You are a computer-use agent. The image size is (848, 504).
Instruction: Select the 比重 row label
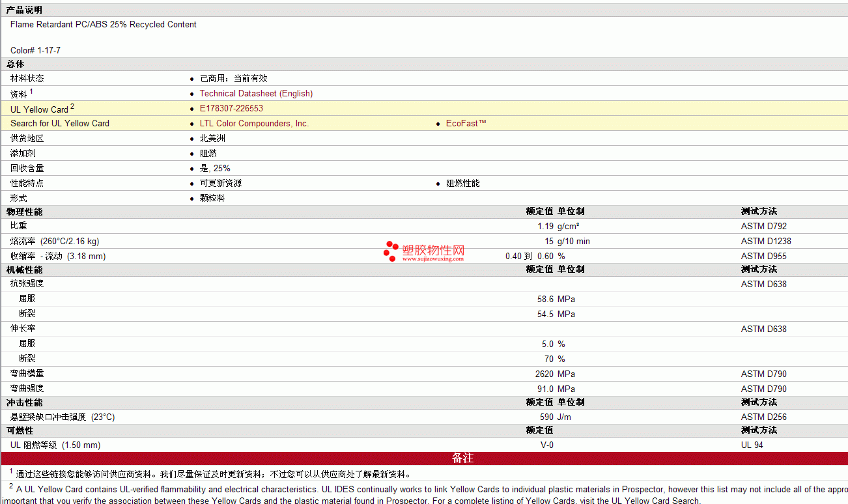tap(19, 226)
